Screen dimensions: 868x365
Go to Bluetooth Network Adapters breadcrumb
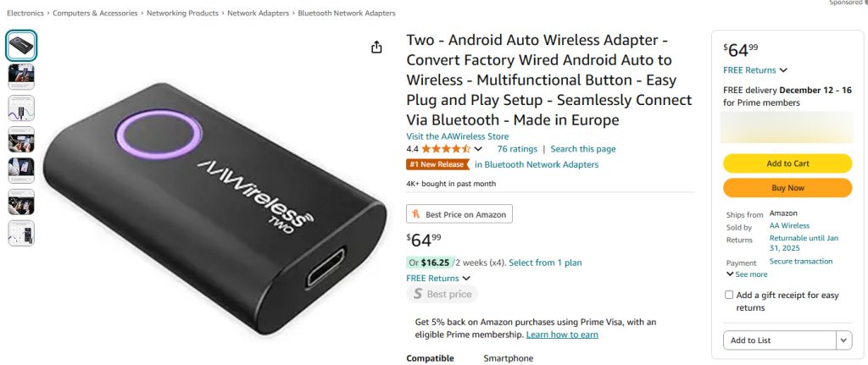(347, 14)
